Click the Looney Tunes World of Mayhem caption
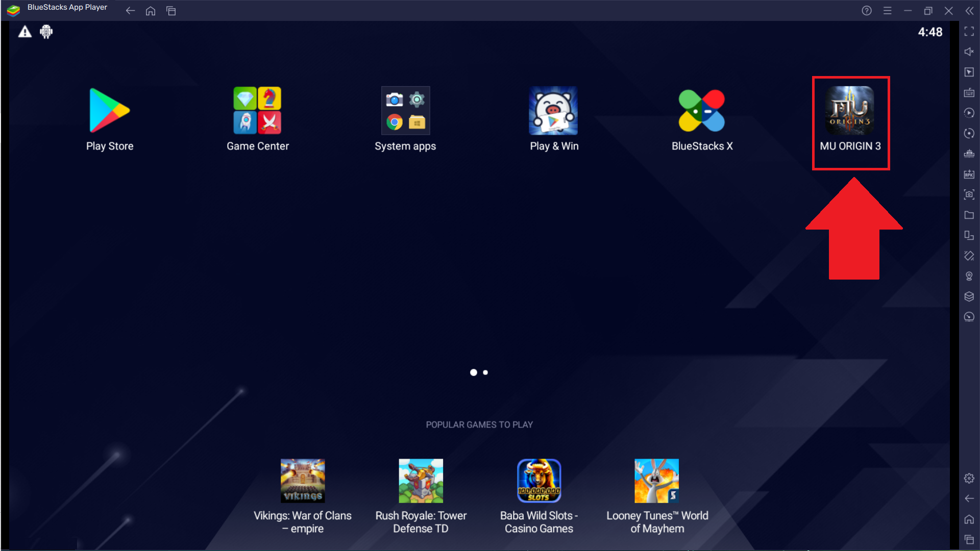Screen dimensions: 980x551 point(657,522)
